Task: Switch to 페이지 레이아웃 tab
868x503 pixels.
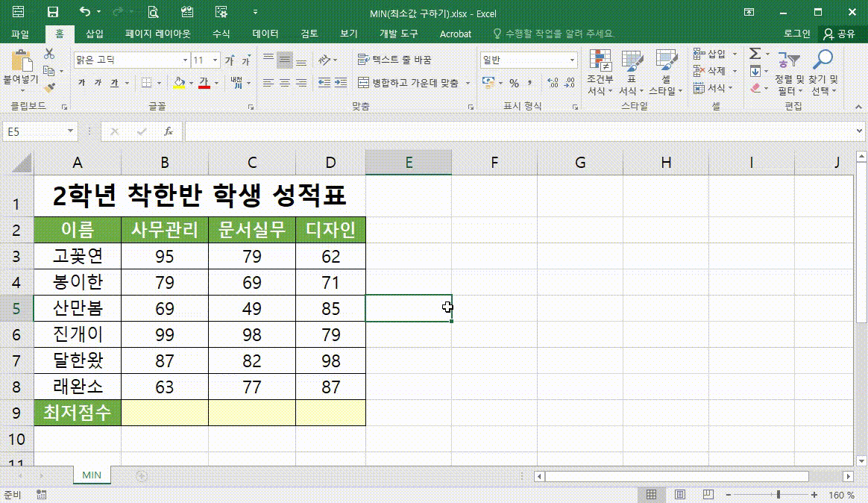Action: (x=158, y=34)
